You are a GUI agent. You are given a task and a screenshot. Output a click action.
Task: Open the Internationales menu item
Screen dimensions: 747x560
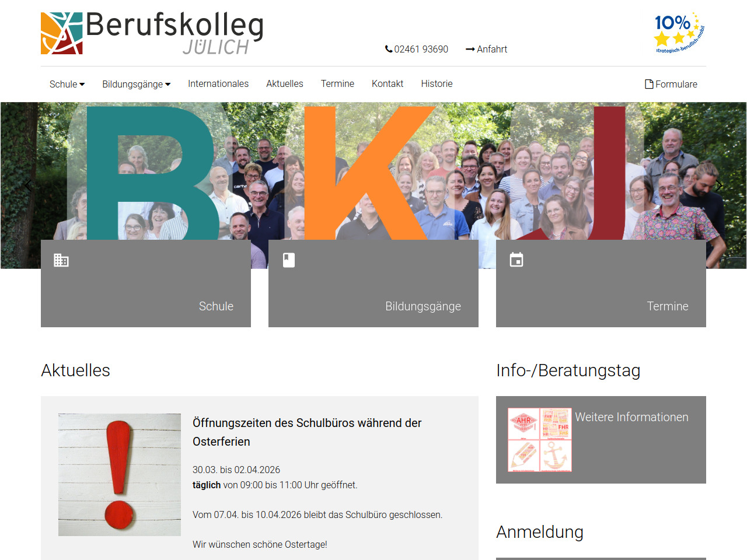point(218,83)
